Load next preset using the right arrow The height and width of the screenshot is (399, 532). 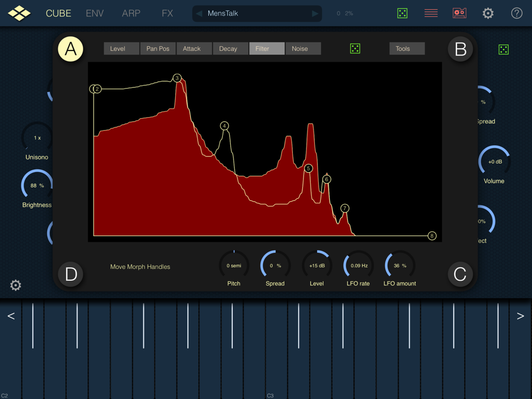tap(314, 13)
